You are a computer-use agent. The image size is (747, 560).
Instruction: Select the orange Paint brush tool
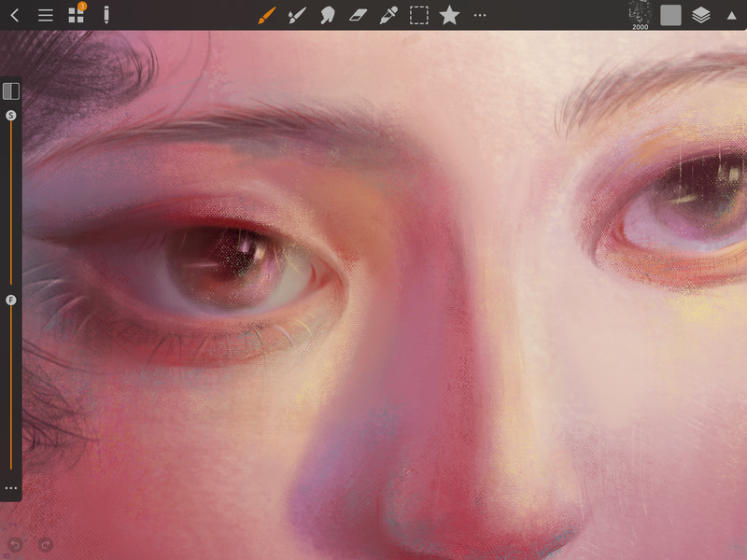pos(267,15)
